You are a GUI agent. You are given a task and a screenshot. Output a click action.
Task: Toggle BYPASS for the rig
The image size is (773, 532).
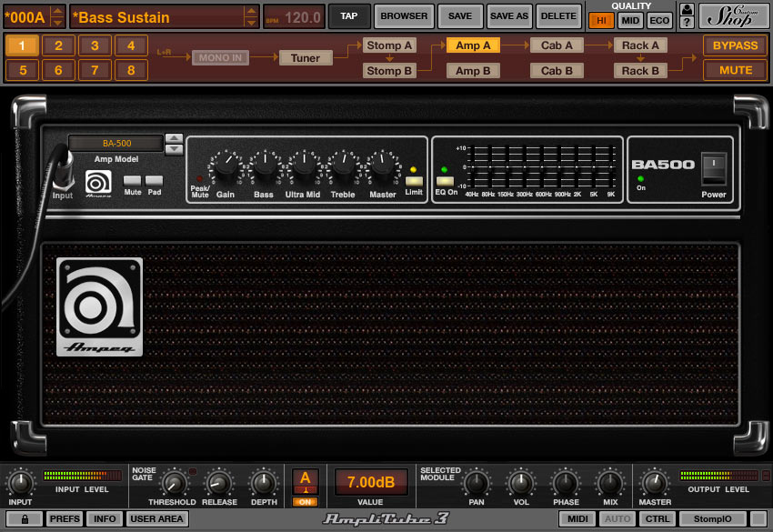(735, 45)
